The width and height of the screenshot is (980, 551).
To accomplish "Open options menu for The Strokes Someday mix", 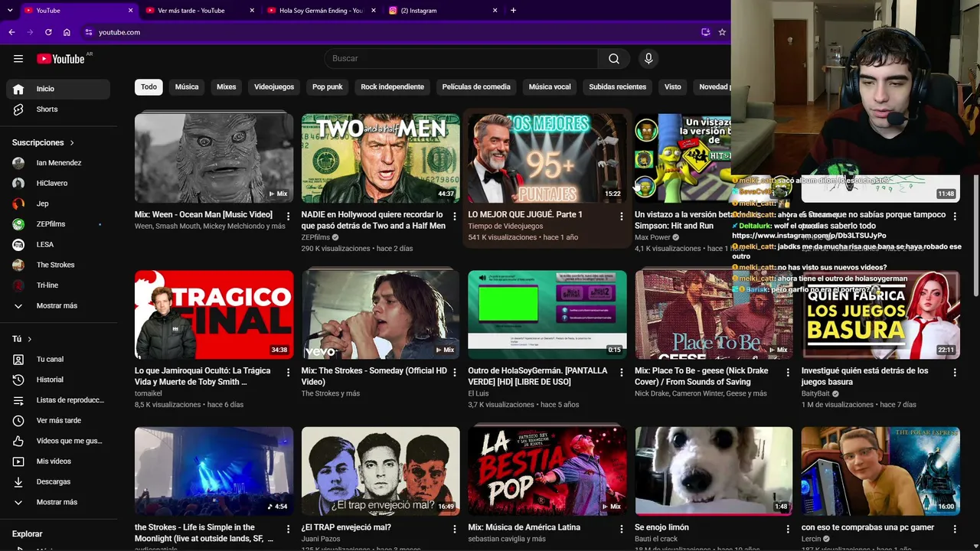I will 455,373.
